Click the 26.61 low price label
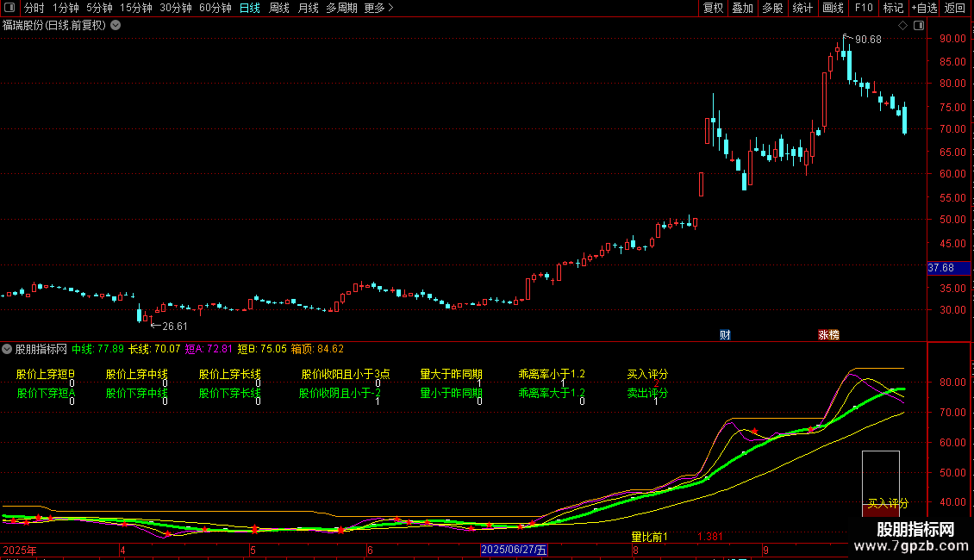974x560 pixels. pos(175,326)
